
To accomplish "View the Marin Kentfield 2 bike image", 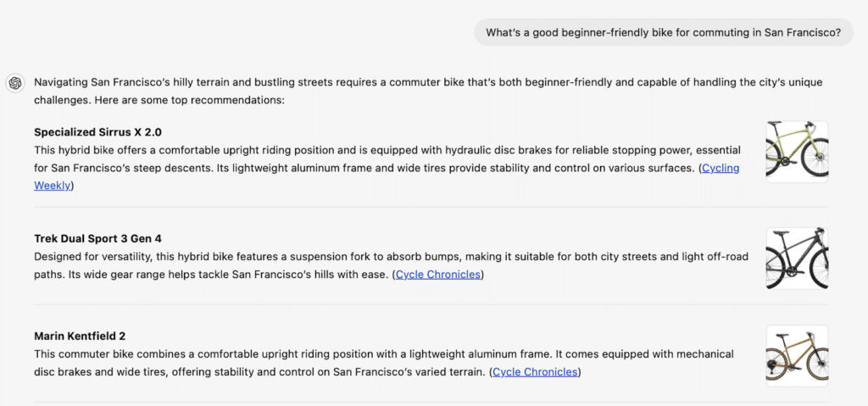I will (x=797, y=355).
